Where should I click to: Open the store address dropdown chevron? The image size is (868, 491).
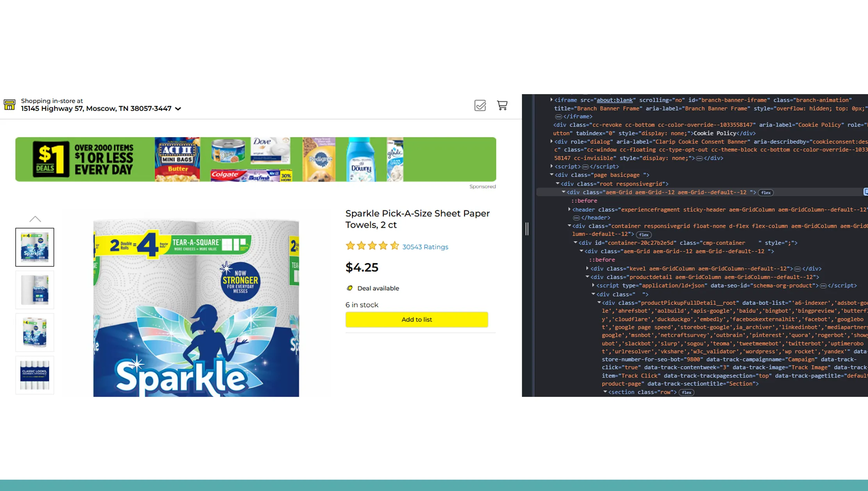pos(178,109)
